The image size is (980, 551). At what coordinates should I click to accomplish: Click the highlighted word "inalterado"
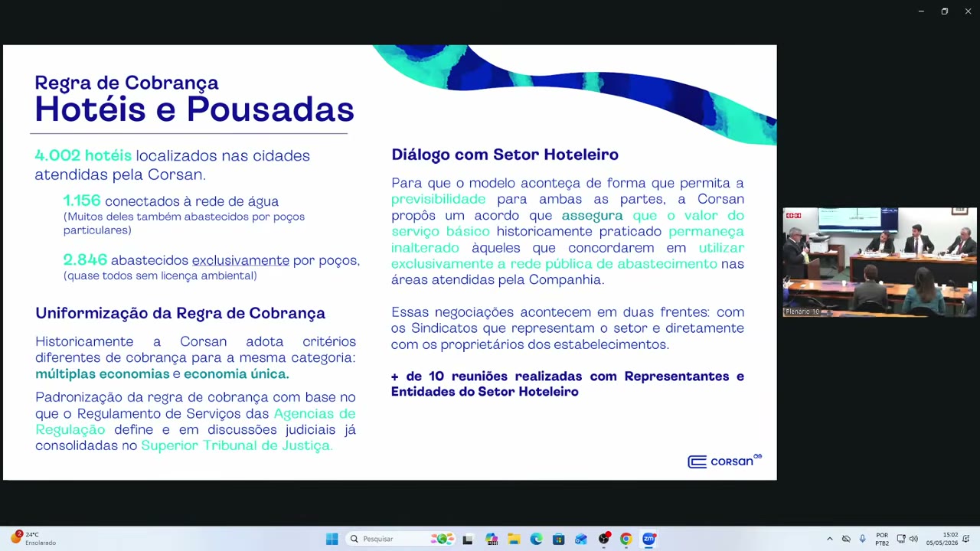[425, 248]
